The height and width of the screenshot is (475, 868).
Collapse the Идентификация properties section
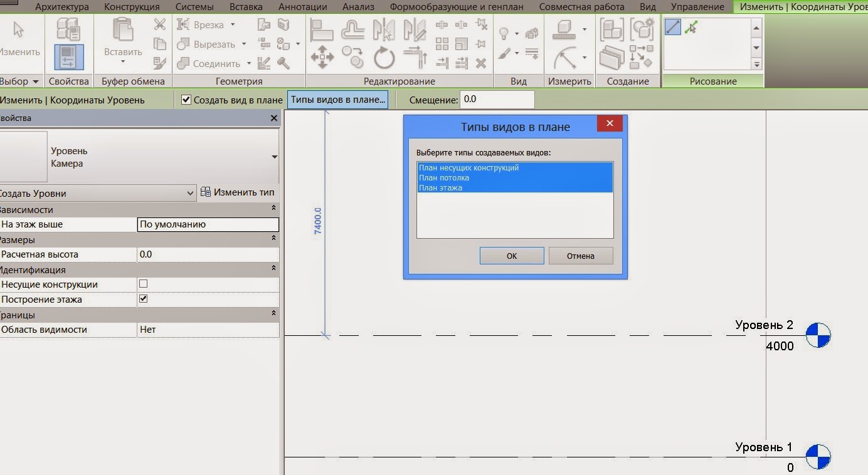pyautogui.click(x=273, y=269)
